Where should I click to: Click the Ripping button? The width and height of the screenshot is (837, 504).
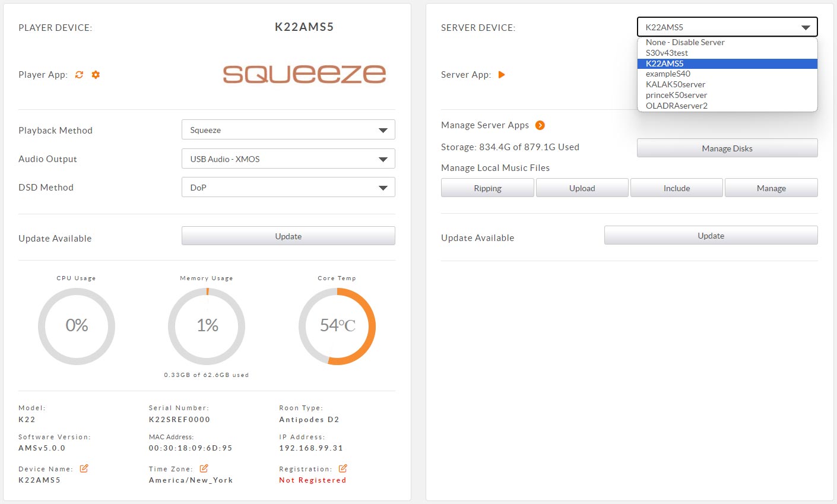[x=487, y=188]
